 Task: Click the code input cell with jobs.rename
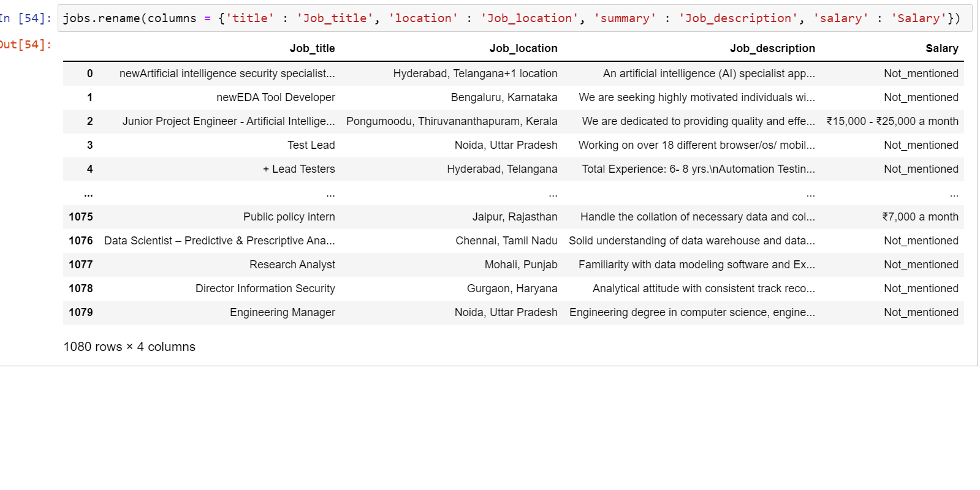pyautogui.click(x=515, y=18)
